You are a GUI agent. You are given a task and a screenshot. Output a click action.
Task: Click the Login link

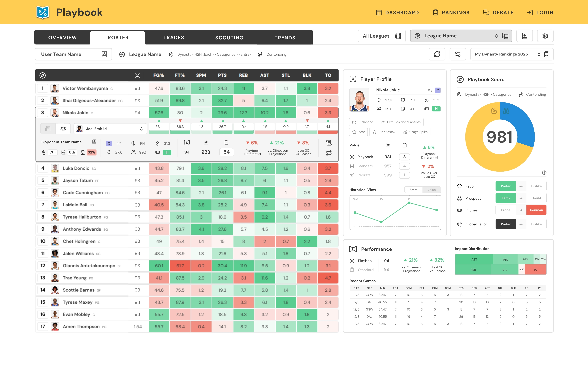click(540, 12)
